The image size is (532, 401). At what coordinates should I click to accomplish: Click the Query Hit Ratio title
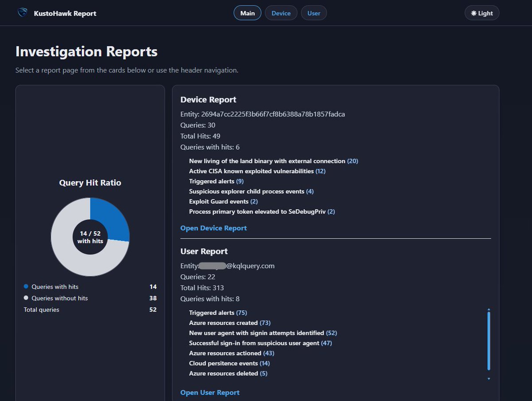90,183
